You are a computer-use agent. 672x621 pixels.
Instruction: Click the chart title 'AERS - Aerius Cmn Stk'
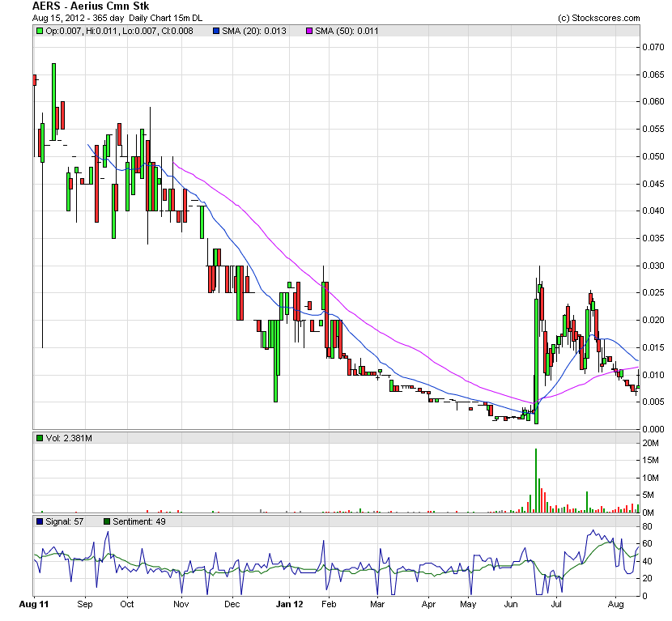click(x=91, y=6)
